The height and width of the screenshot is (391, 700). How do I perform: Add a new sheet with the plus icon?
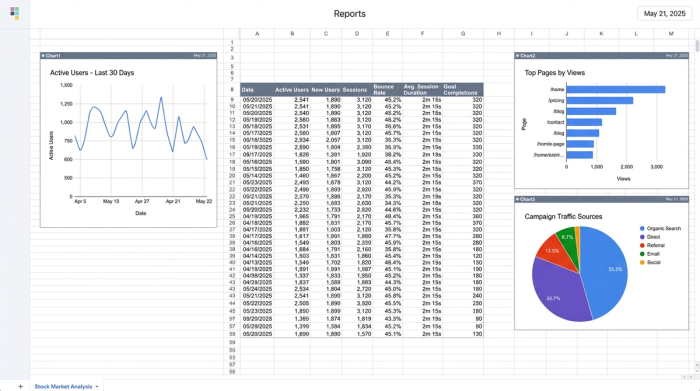tap(20, 386)
